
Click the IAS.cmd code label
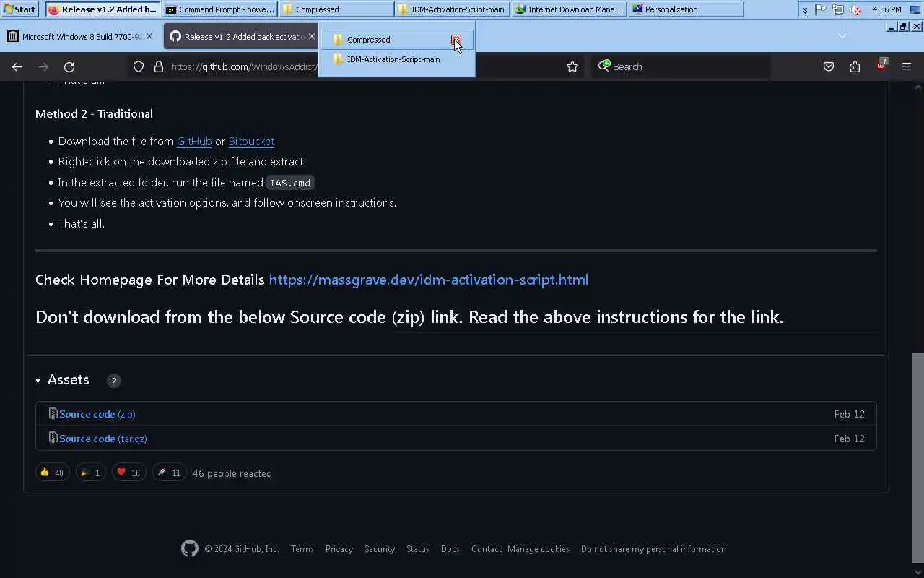(x=290, y=183)
